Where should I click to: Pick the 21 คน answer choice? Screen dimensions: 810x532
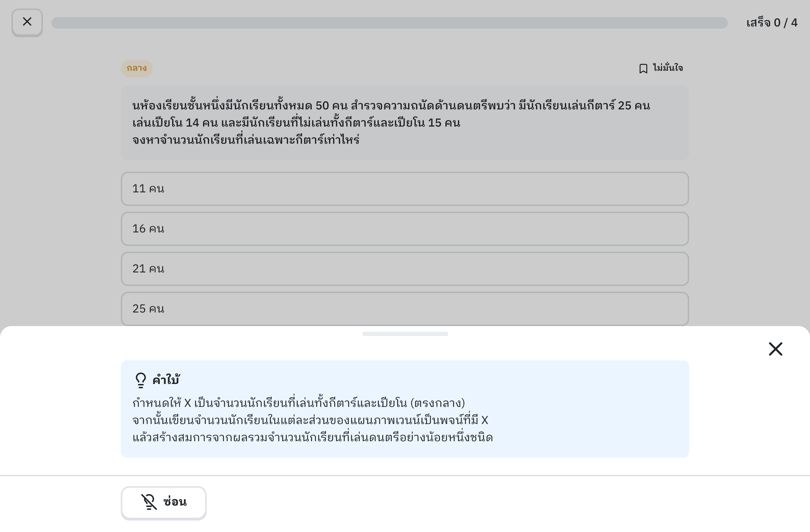point(405,269)
